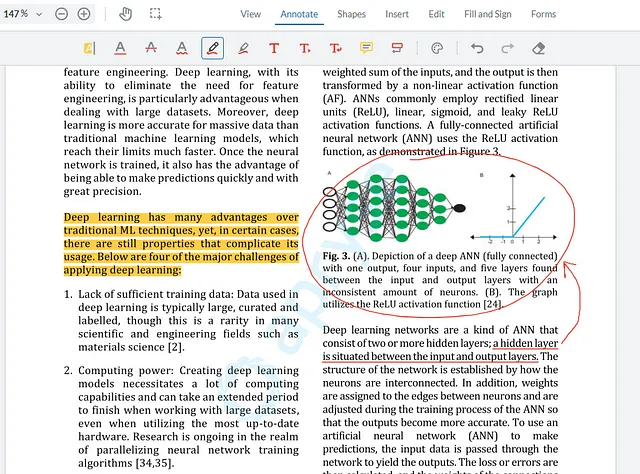640x474 pixels.
Task: Switch to the Edit tab
Action: point(436,14)
